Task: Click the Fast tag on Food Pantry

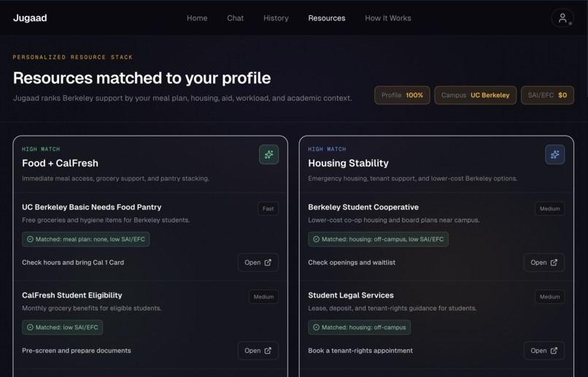Action: (x=268, y=209)
